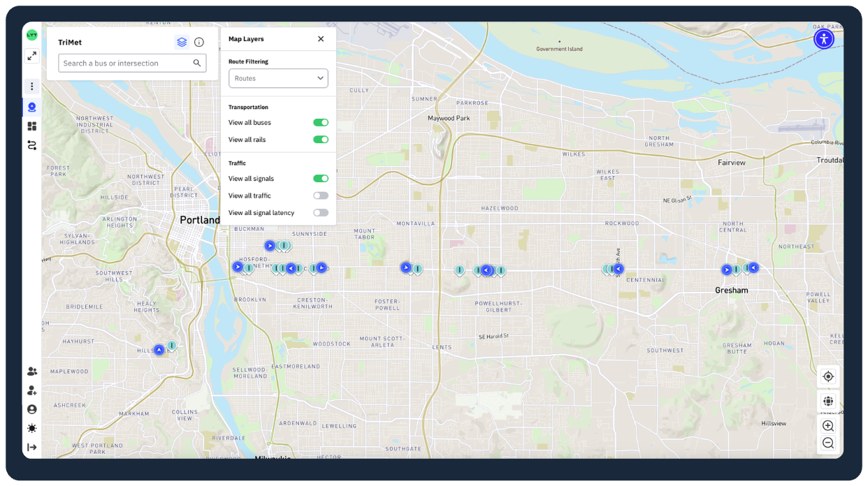This screenshot has height=486, width=868.
Task: Click the info circle icon beside TriMet
Action: tap(199, 42)
